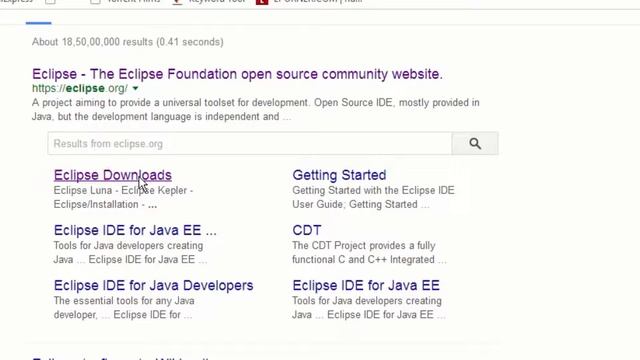This screenshot has width=640, height=360.
Task: Expand the green arrow next to eclipse.org URL
Action: [x=136, y=88]
